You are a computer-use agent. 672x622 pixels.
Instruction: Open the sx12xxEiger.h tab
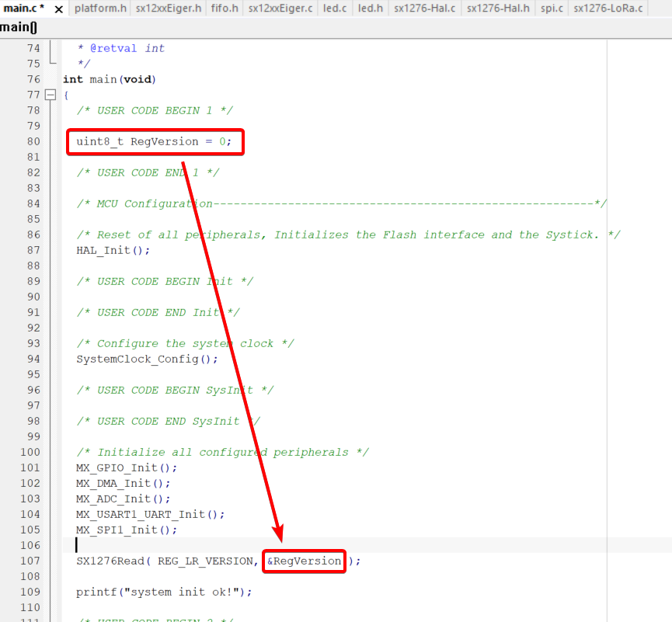coord(168,9)
